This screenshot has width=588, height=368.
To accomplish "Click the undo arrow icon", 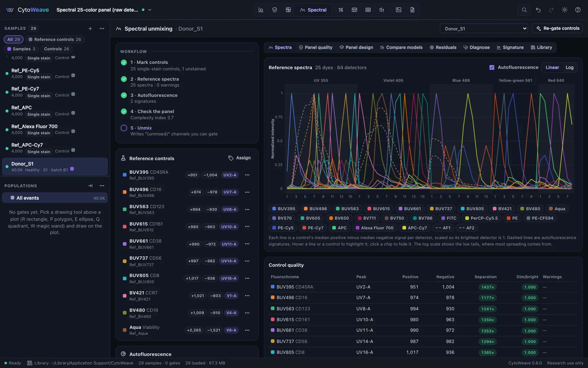I will [538, 10].
